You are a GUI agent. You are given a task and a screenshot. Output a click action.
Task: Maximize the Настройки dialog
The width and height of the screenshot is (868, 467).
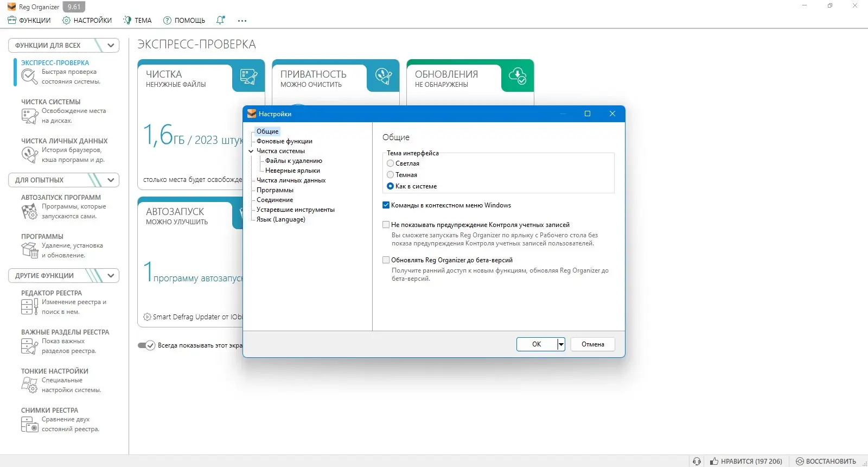[588, 113]
